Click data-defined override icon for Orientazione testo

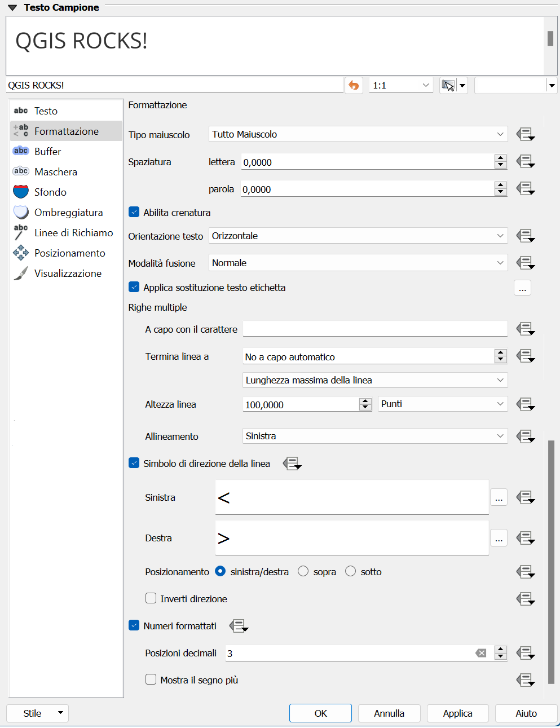pyautogui.click(x=525, y=236)
